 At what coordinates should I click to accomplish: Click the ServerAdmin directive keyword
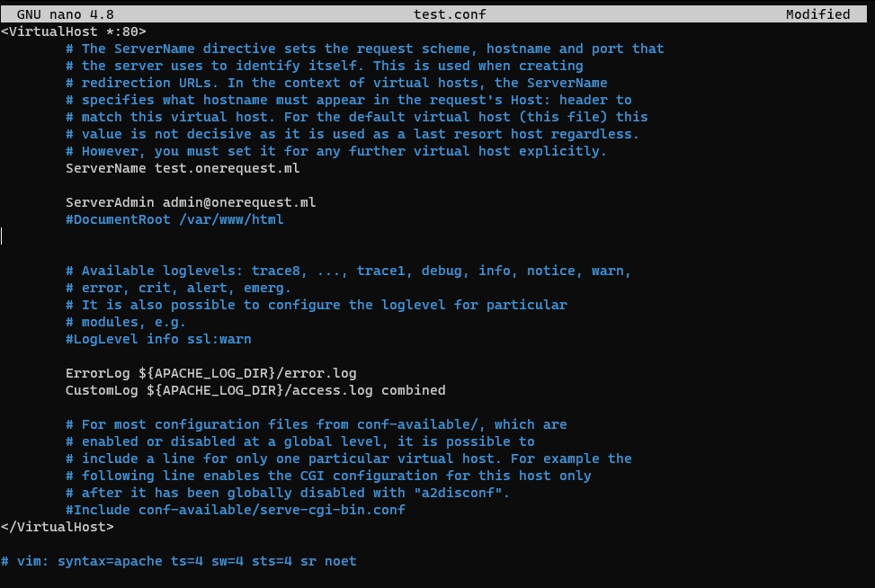click(x=110, y=202)
